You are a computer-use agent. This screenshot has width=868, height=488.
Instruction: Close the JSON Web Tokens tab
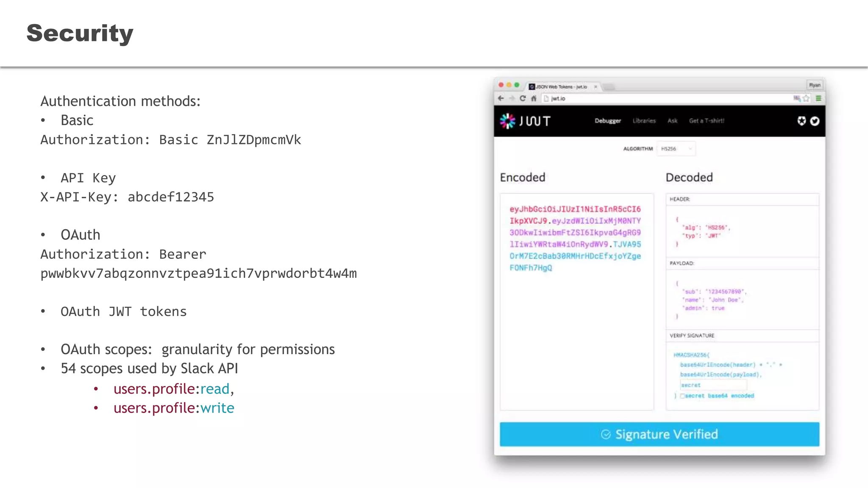(x=595, y=87)
